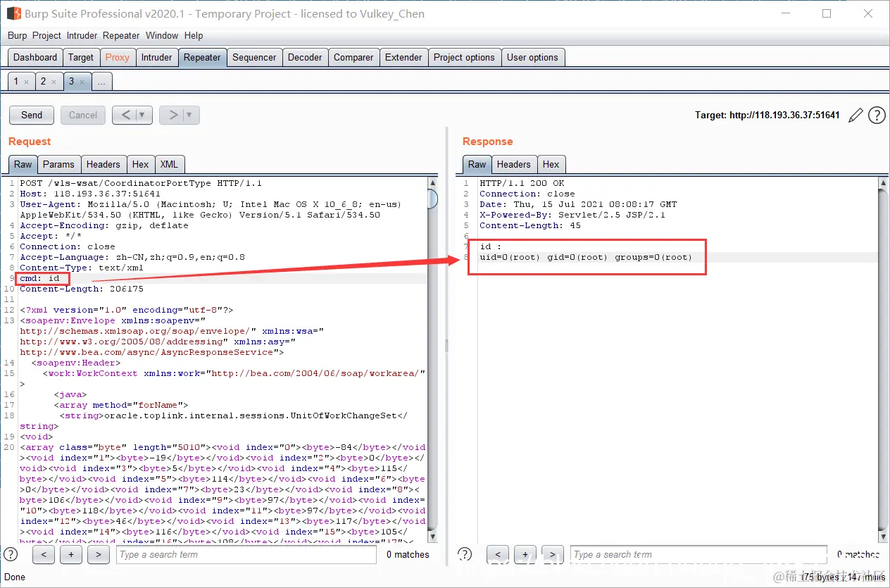This screenshot has width=890, height=588.
Task: Click the 'HTTP/1.1 200 OK' response line
Action: click(x=522, y=183)
